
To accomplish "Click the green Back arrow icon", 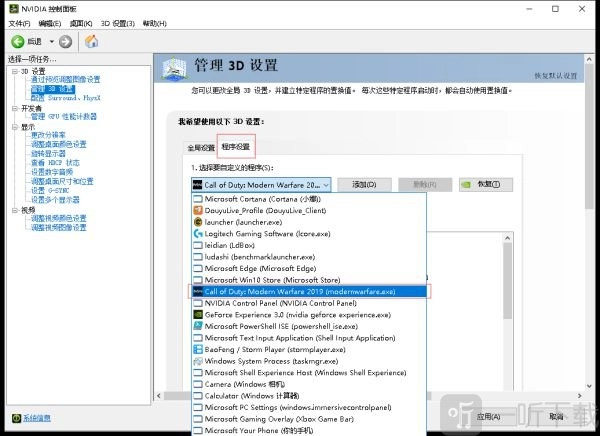I will 18,41.
